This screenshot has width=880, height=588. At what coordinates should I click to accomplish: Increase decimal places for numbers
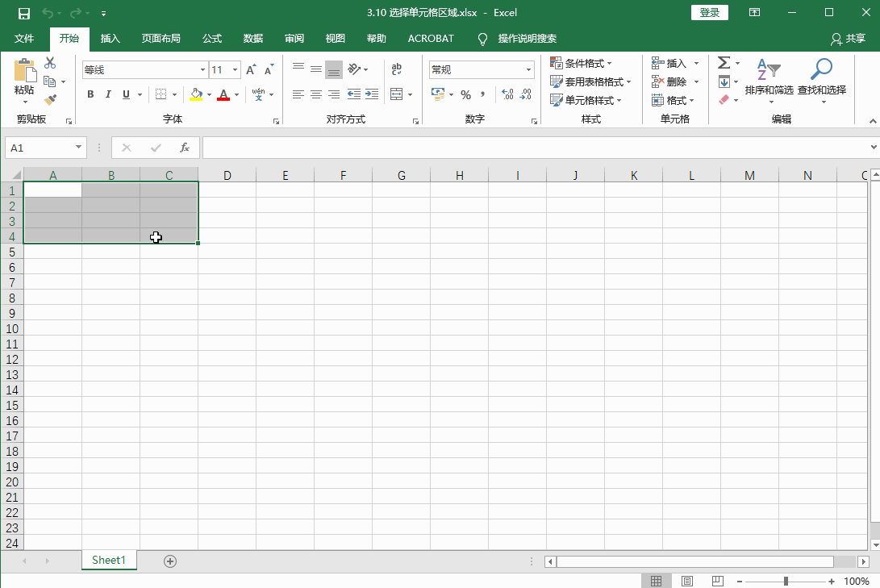[x=506, y=94]
